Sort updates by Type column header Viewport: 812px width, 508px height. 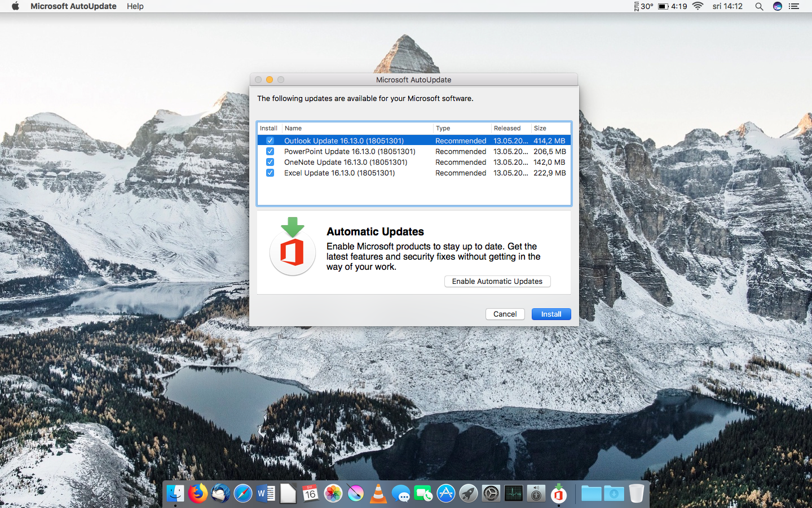tap(462, 128)
